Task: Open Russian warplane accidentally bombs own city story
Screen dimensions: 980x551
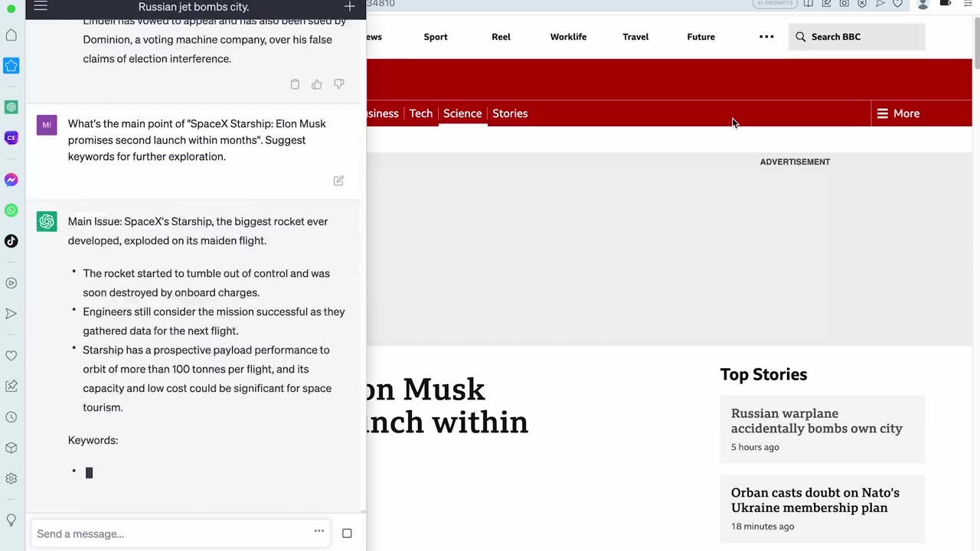Action: tap(816, 421)
